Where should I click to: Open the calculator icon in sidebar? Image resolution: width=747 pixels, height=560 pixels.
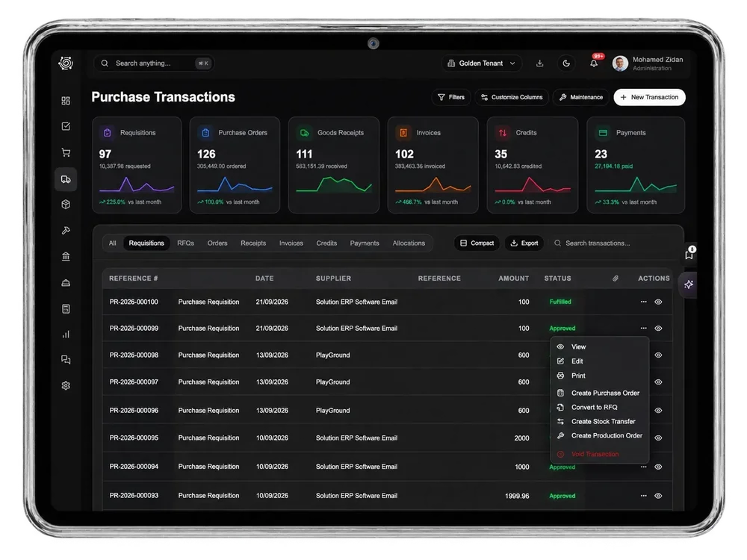point(66,308)
